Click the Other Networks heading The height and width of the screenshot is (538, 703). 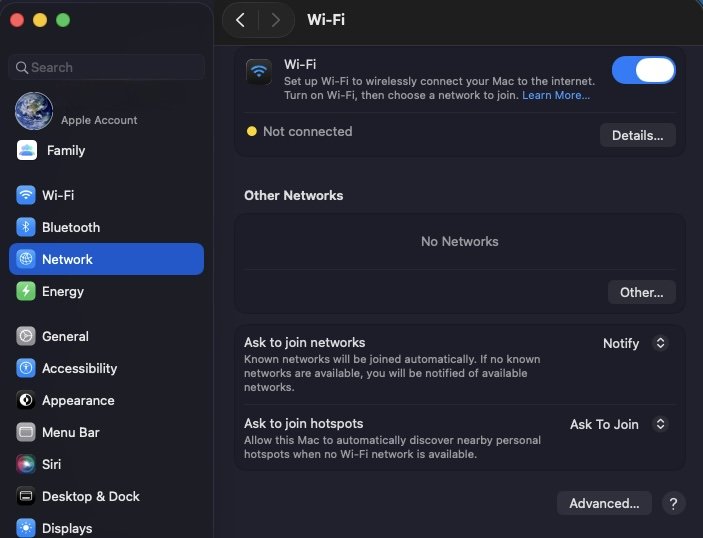(x=294, y=195)
